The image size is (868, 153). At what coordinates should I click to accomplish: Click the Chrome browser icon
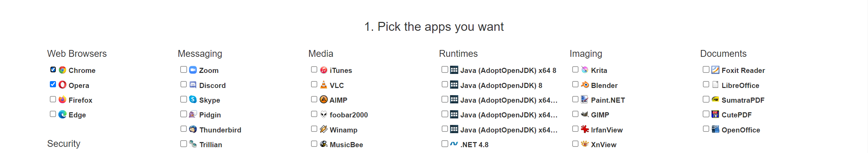click(62, 70)
